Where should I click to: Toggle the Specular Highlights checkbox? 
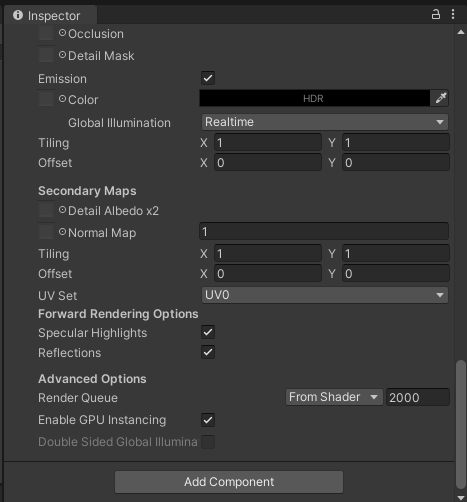[x=208, y=332]
